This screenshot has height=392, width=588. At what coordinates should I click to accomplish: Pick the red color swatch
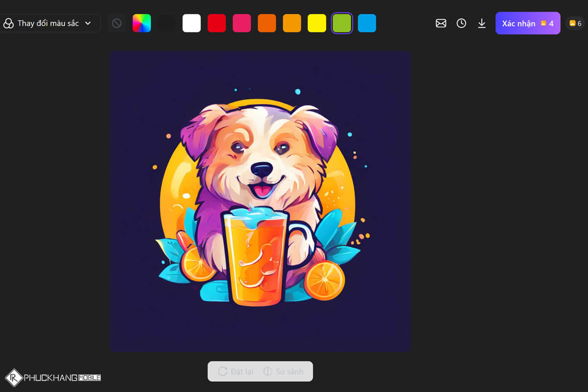217,23
